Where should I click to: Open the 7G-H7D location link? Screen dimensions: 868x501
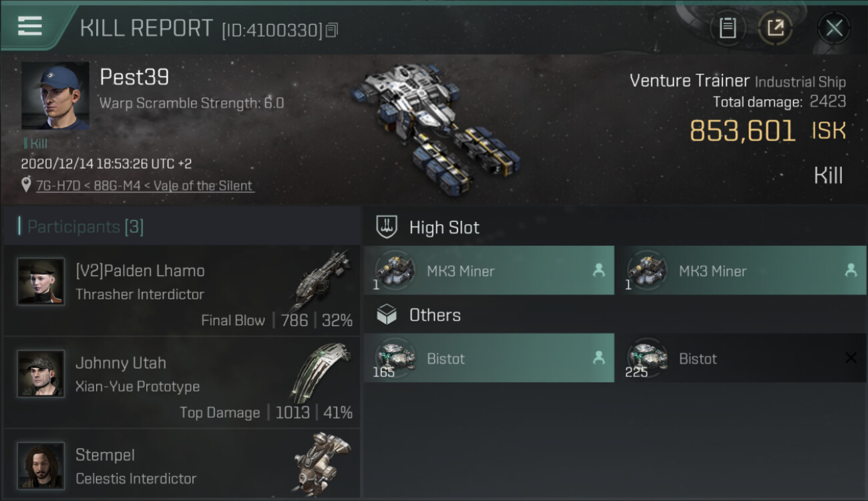pos(145,185)
